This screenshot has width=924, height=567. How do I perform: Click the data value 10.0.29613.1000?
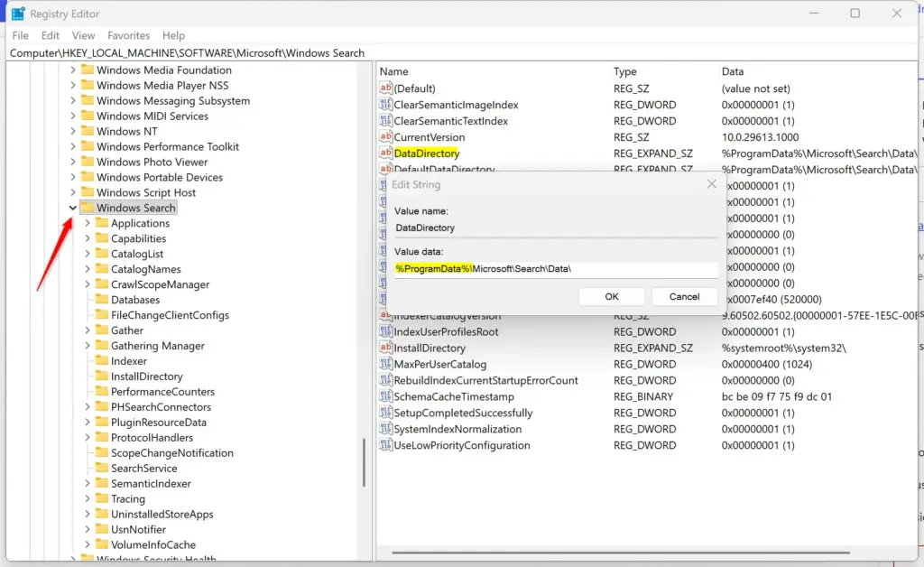coord(760,136)
